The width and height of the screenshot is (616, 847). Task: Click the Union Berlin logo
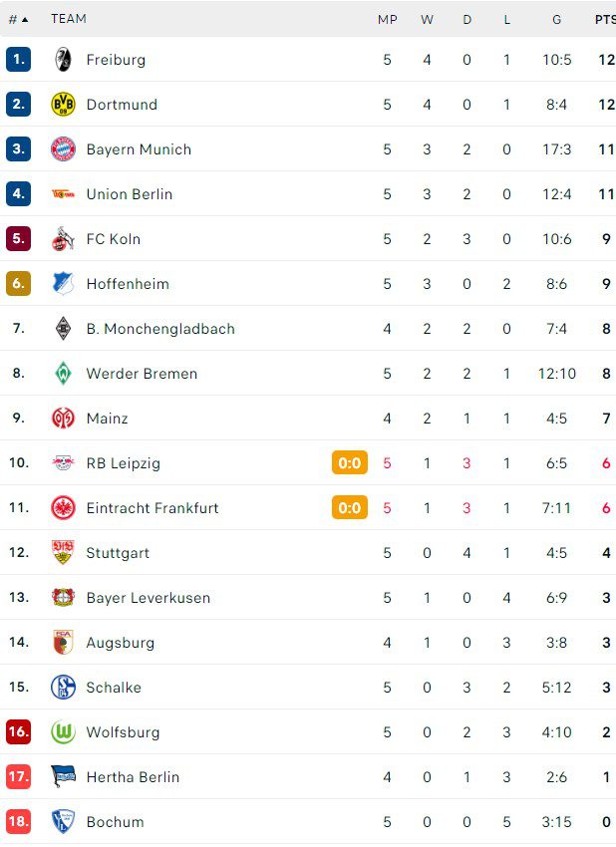(63, 194)
